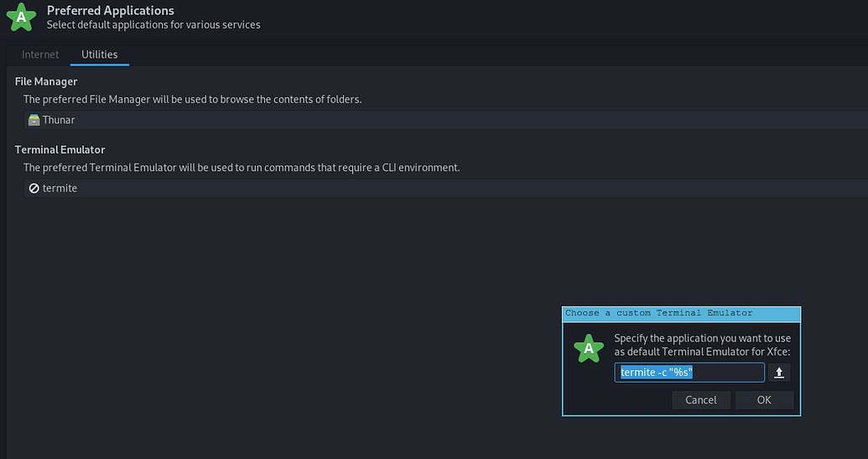Open the termite terminal emulator dropdown

click(445, 188)
